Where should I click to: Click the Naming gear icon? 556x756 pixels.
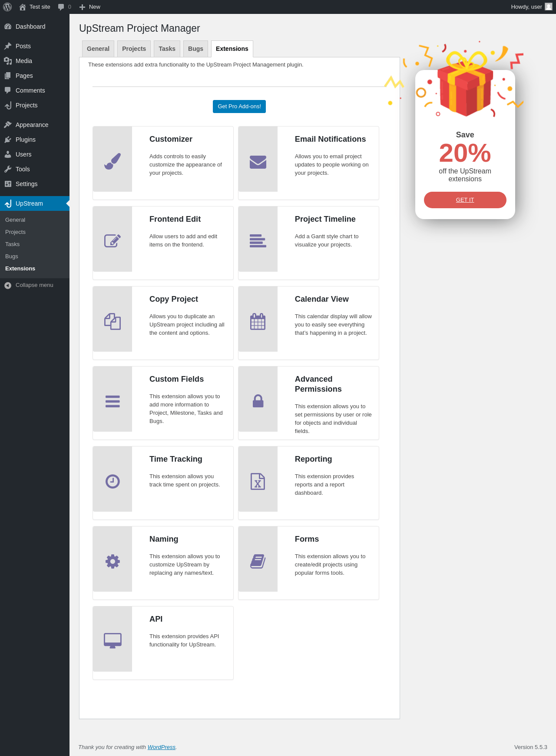tap(113, 561)
